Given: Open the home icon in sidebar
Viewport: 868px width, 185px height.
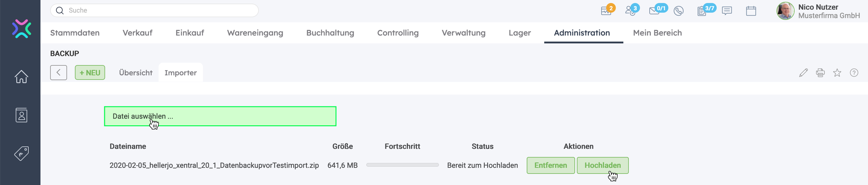Looking at the screenshot, I should tap(21, 76).
